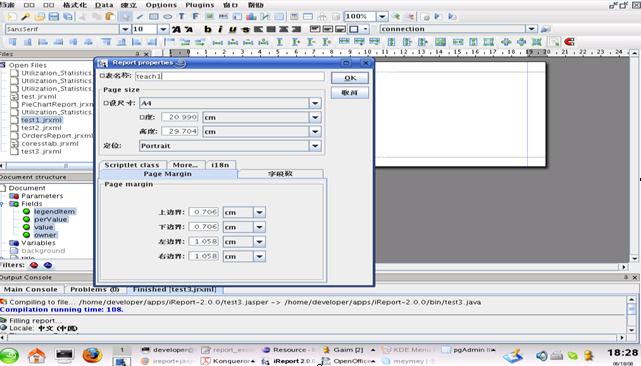641x366 pixels.
Task: Toggle italic text formatting button
Action: coord(220,29)
